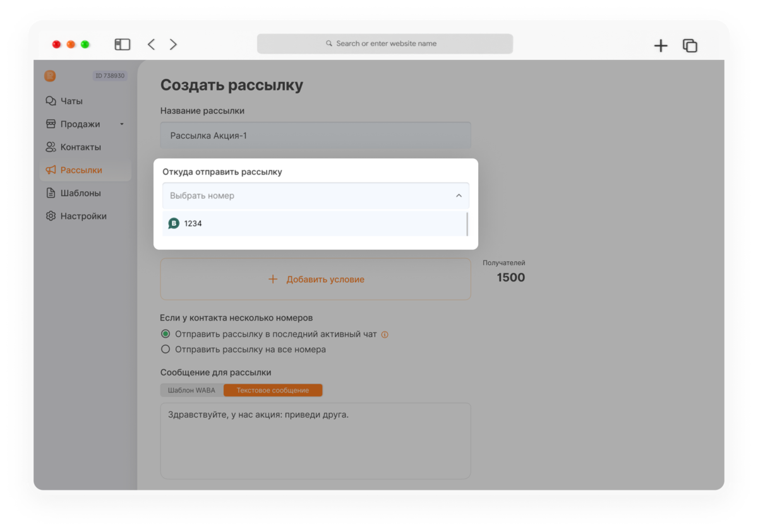Select radio Отправить рассылку на все номера
Screen dimensions: 758x532
[165, 349]
